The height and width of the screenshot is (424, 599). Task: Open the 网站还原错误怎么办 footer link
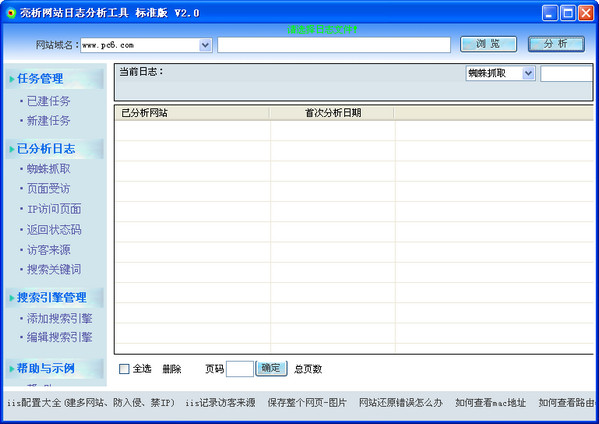click(401, 403)
